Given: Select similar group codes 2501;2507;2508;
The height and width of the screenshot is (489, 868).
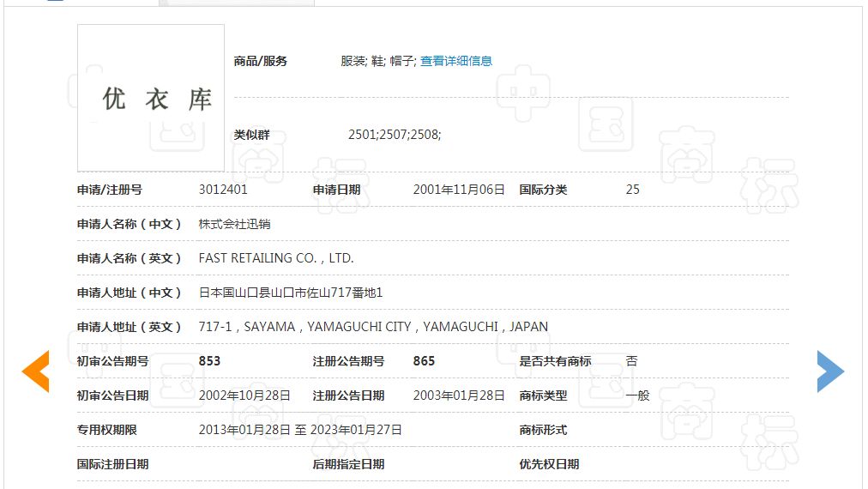Looking at the screenshot, I should [395, 135].
